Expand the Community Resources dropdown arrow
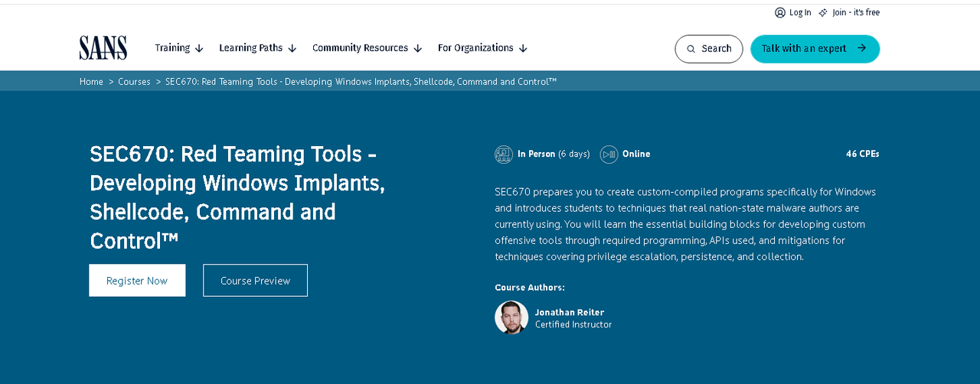Viewport: 980px width, 384px height. (417, 48)
